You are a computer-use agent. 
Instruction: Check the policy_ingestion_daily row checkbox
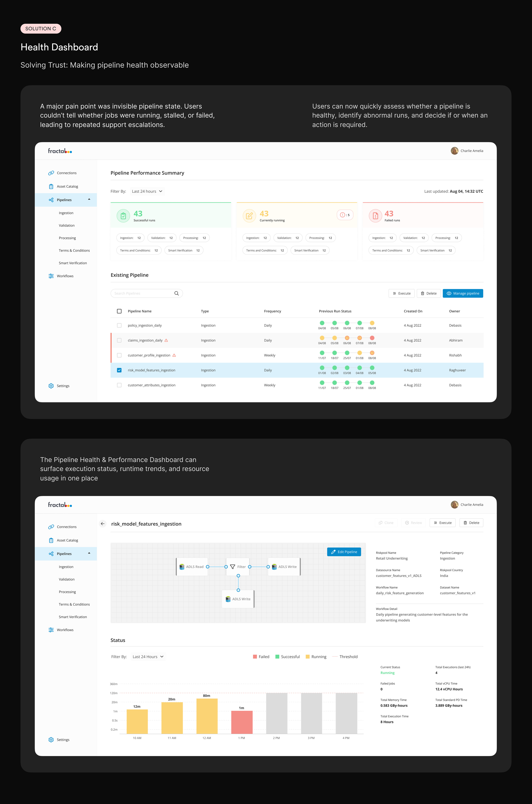pos(119,325)
